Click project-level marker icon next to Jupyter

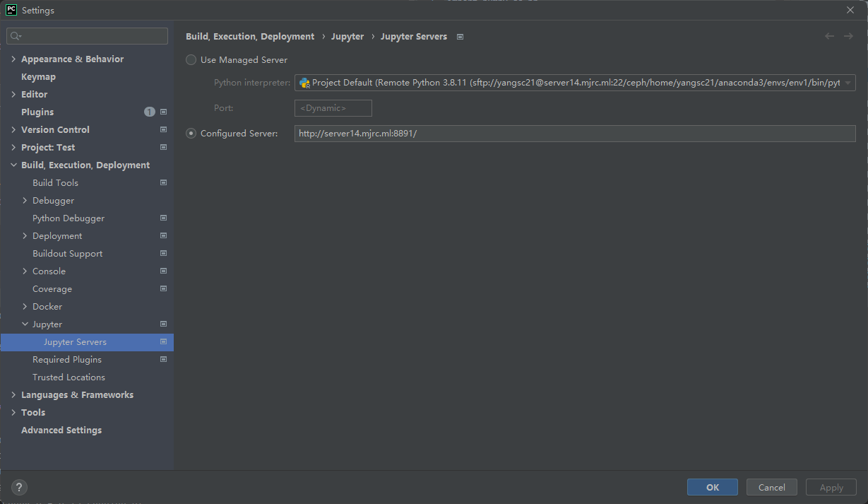pyautogui.click(x=164, y=324)
